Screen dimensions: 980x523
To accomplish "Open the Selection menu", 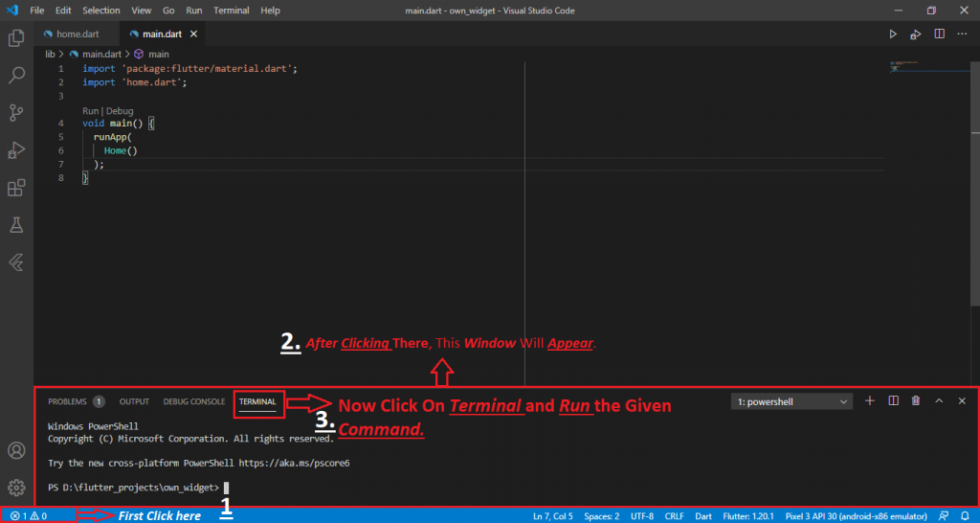I will coord(100,11).
